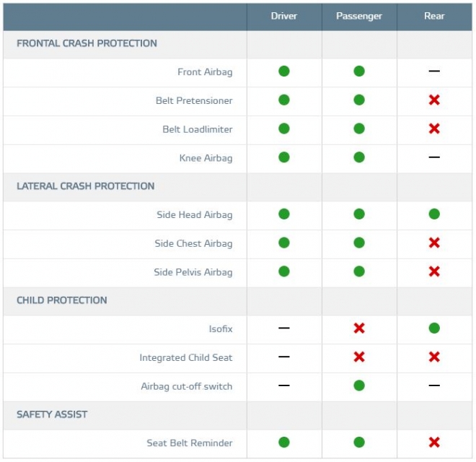Image resolution: width=476 pixels, height=462 pixels.
Task: Select the Passenger column header
Action: 359,16
